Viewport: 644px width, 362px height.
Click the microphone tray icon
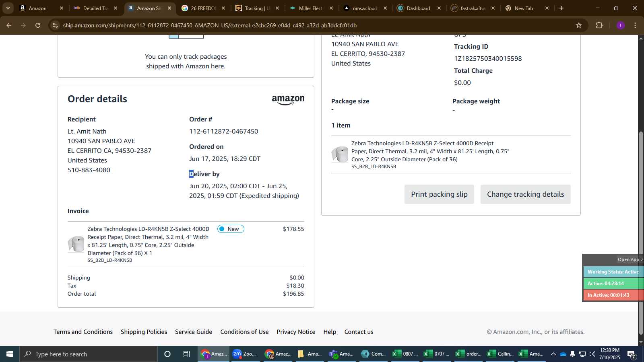point(572,354)
